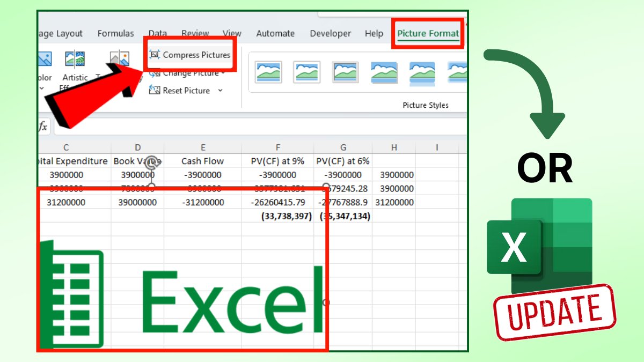Apply the fourth drop shadow picture style

[384, 72]
